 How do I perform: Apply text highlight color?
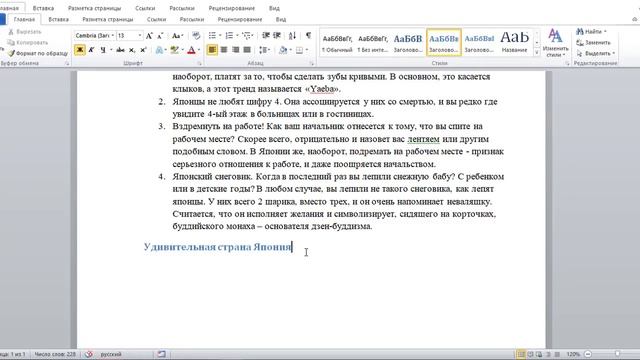(x=175, y=50)
